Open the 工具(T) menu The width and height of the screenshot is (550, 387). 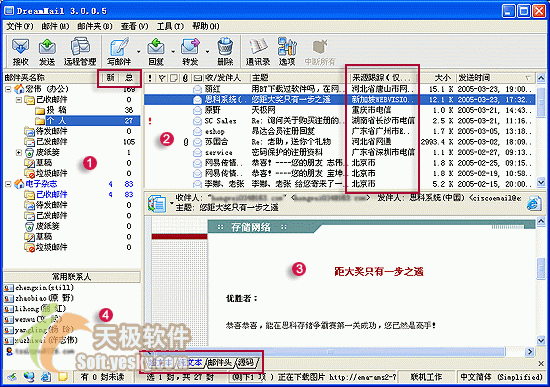tap(170, 26)
